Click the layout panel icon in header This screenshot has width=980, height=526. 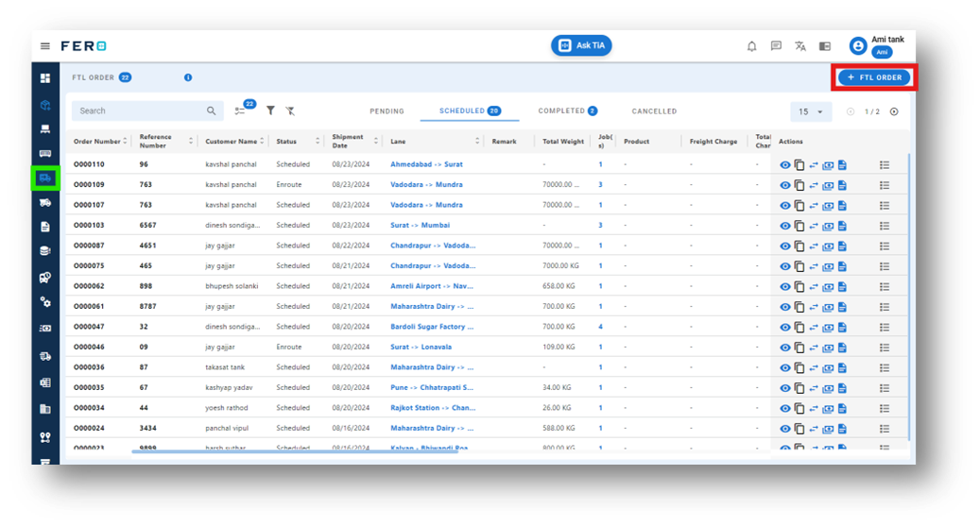825,46
